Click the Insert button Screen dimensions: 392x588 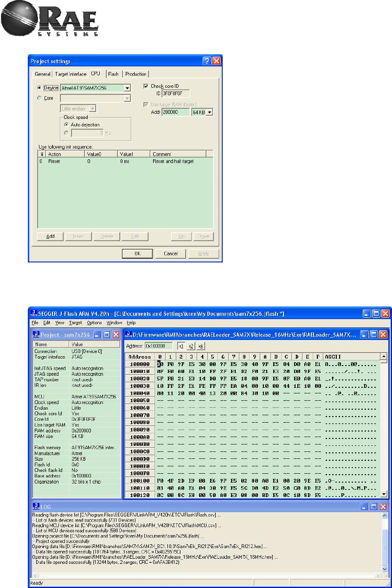coord(78,236)
